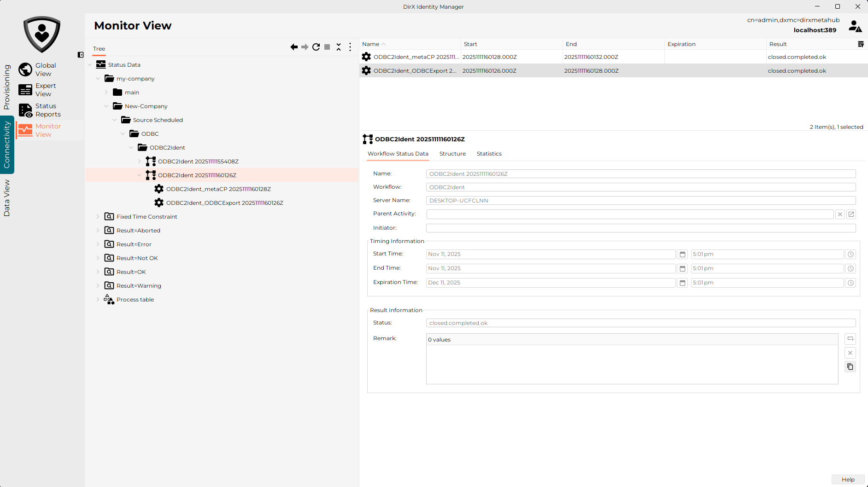Switch to the Structure tab
The height and width of the screenshot is (487, 868).
click(452, 154)
